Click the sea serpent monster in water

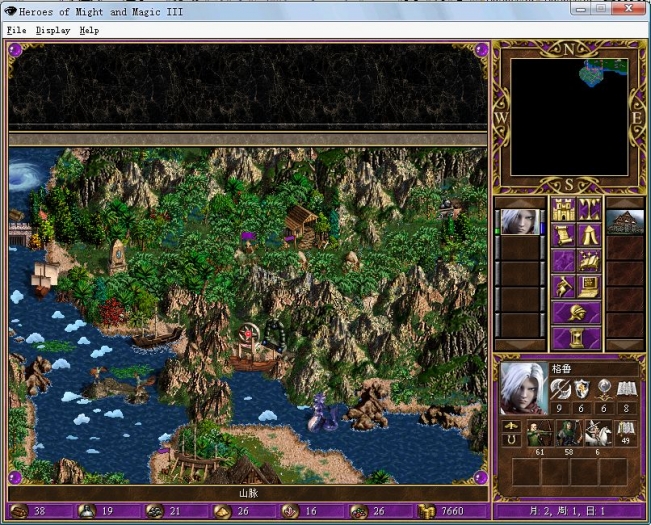[322, 413]
